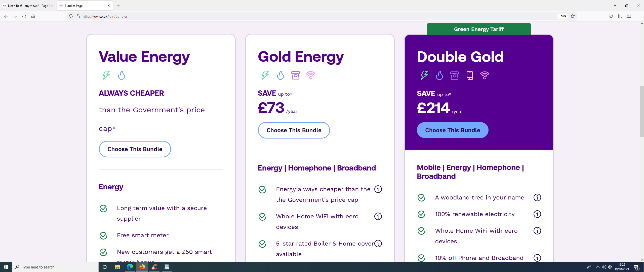The image size is (644, 272).
Task: Open info for woodland tree in your name
Action: point(537,197)
